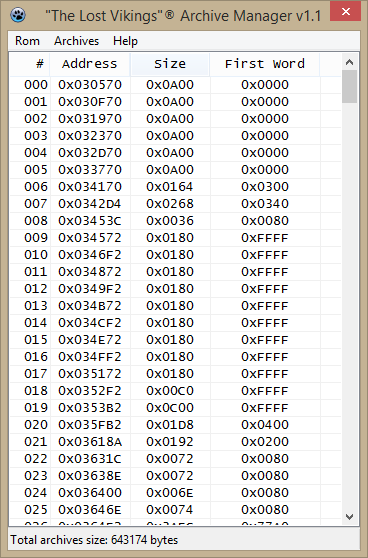Select first word 0x0200
Viewport: 368px width, 558px height.
(265, 442)
